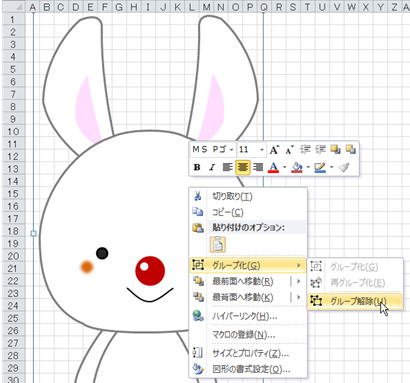
Task: Toggle align text left
Action: 227,167
